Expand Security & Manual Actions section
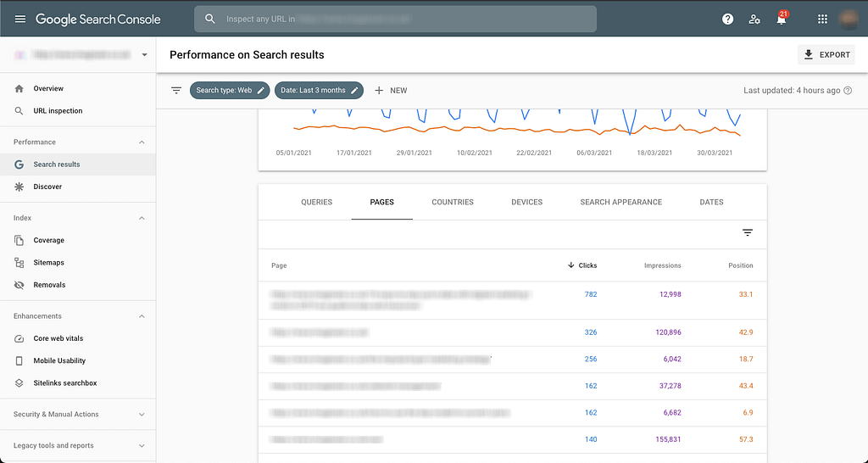The height and width of the screenshot is (463, 868). pyautogui.click(x=142, y=415)
